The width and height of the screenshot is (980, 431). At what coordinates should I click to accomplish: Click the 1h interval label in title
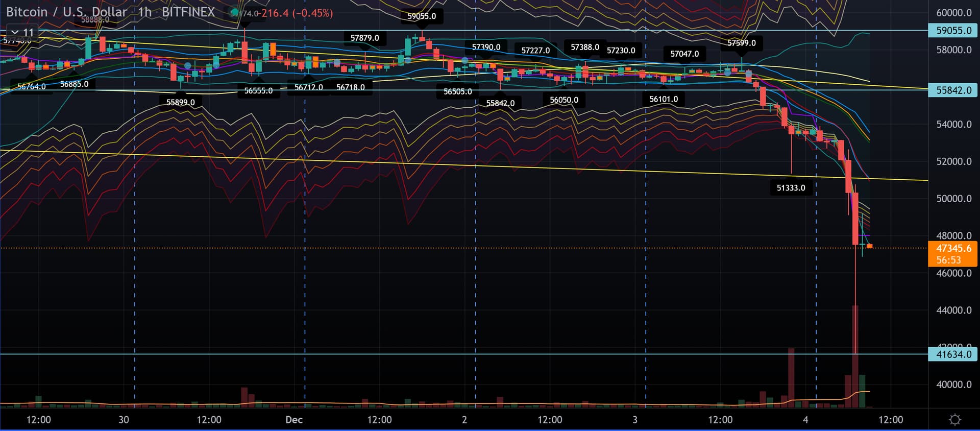[x=144, y=12]
